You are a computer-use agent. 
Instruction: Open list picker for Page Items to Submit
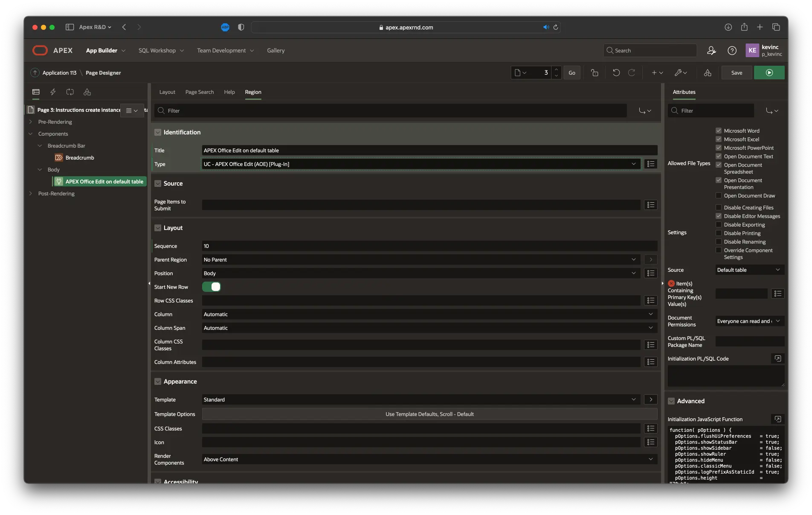click(650, 205)
